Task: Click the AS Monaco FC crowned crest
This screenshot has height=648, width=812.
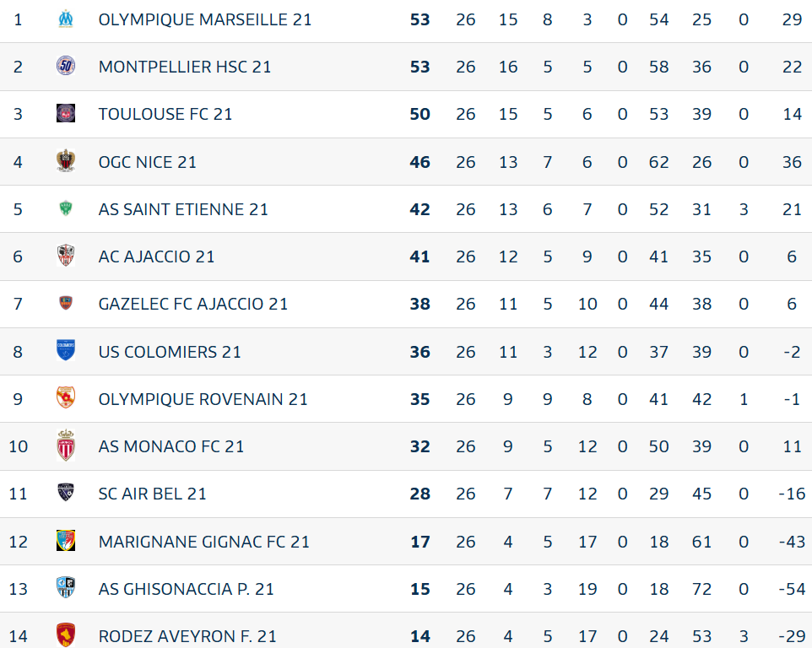Action: point(66,445)
